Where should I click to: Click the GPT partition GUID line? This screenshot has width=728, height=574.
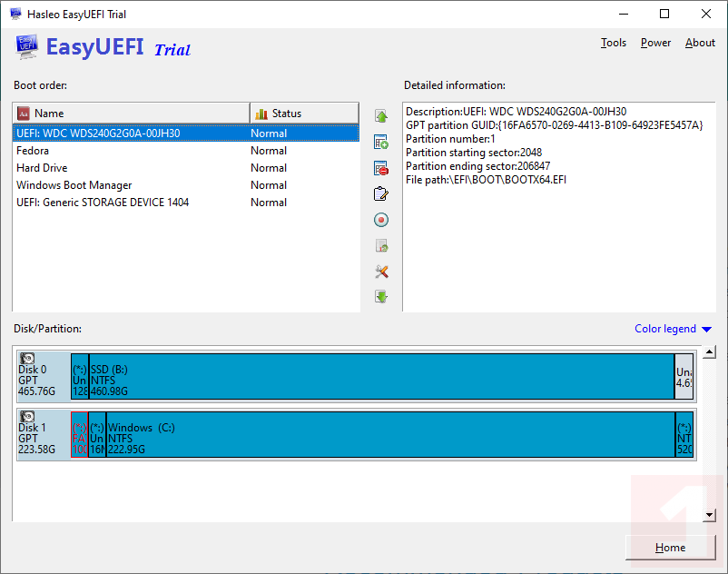coord(555,125)
